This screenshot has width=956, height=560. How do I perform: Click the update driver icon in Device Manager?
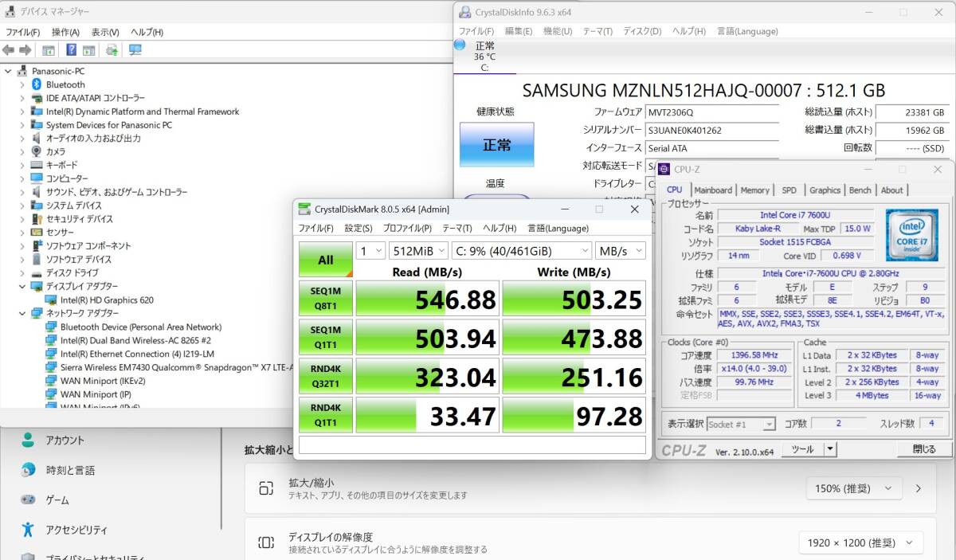coord(112,50)
